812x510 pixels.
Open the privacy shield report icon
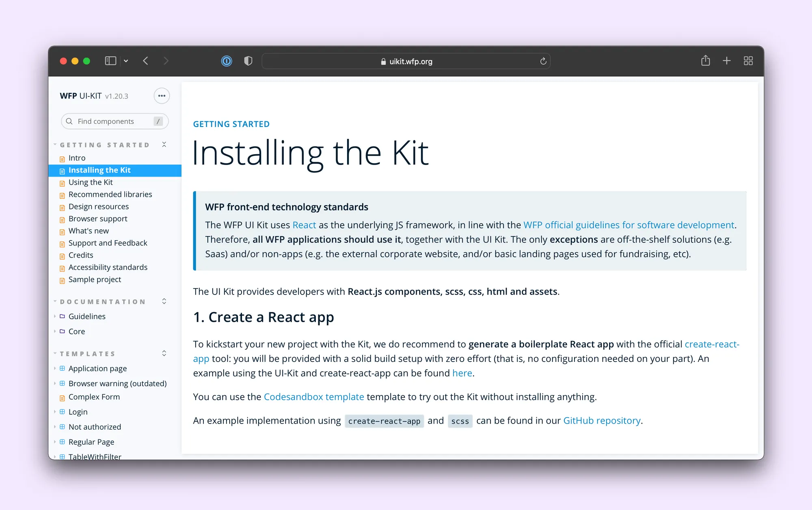click(x=248, y=61)
